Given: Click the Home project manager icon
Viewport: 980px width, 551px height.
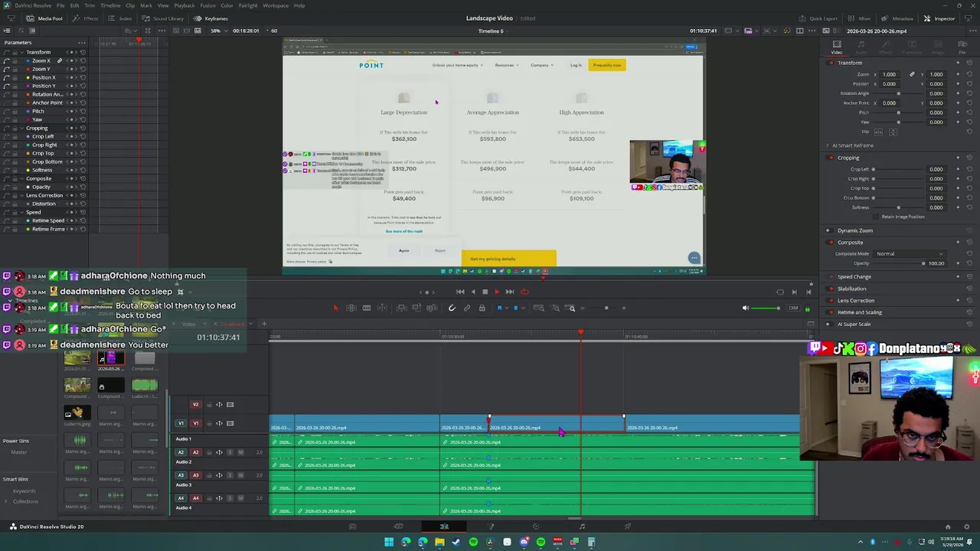Looking at the screenshot, I should (948, 527).
